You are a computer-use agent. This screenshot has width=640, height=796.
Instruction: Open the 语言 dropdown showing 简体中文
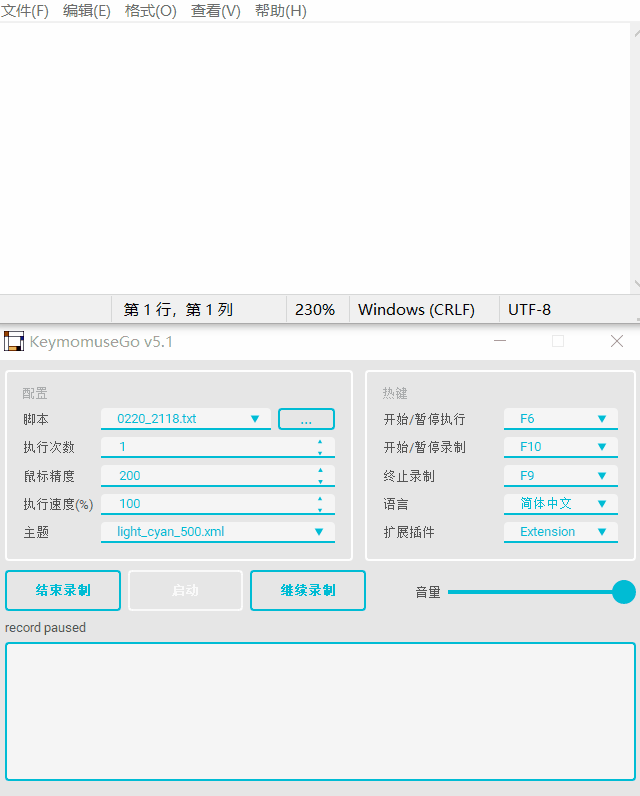[x=561, y=504]
